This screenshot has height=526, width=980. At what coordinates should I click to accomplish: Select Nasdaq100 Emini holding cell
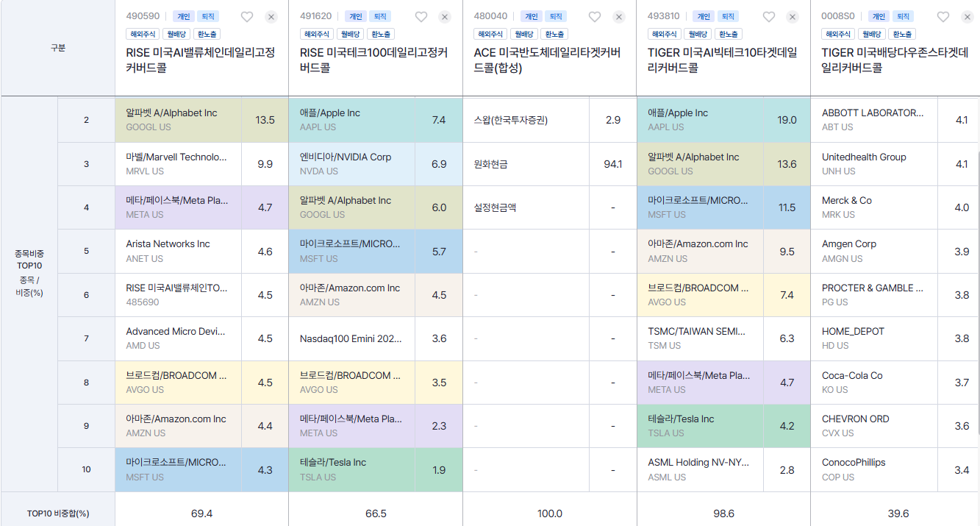tap(352, 338)
